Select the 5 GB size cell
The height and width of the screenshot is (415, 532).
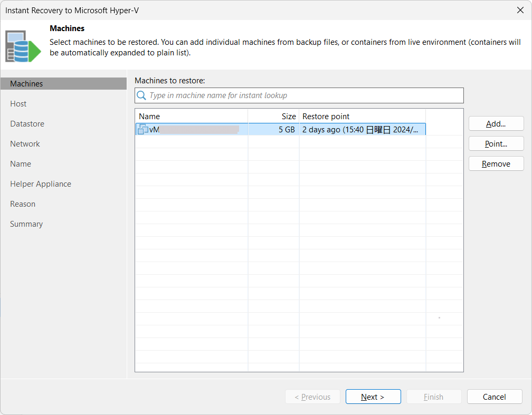click(x=273, y=130)
